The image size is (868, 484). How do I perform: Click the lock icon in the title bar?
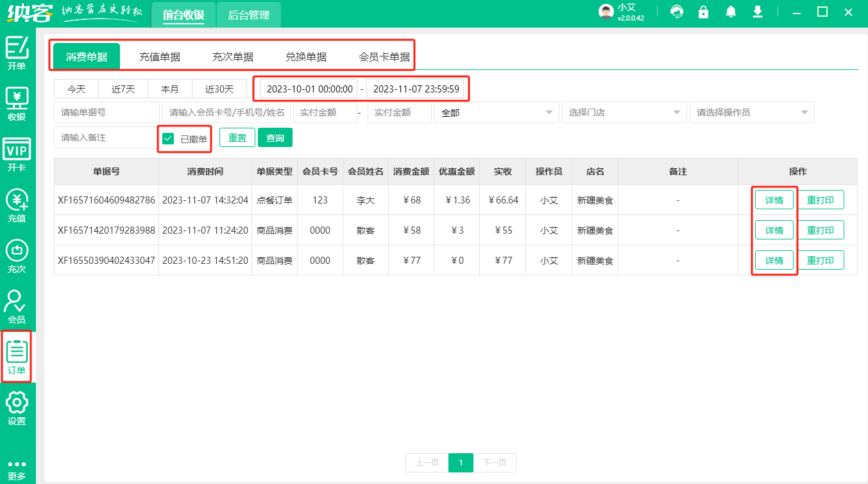click(x=703, y=12)
